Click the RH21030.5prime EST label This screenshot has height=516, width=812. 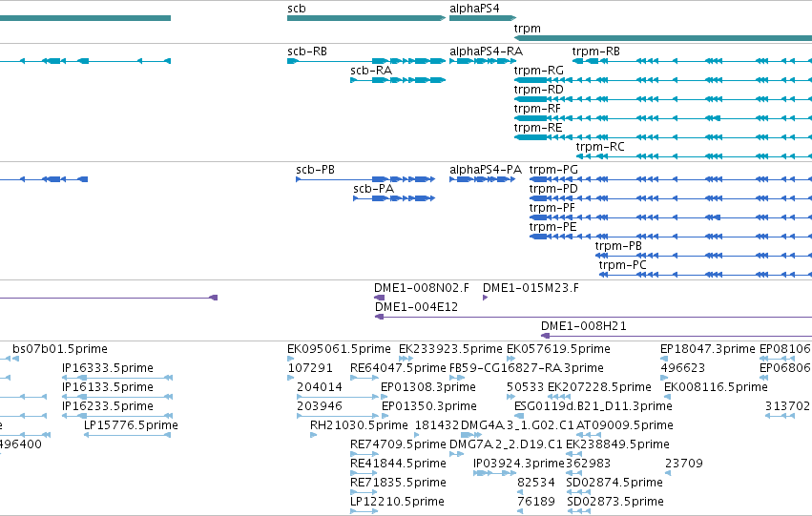(359, 425)
